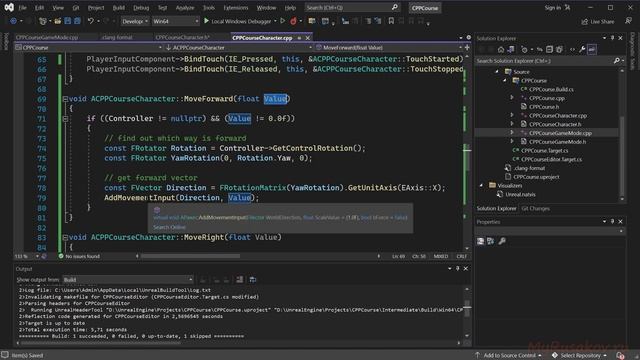Click the Save icon in the toolbar
Screen dimensions: 640x360
click(x=67, y=21)
